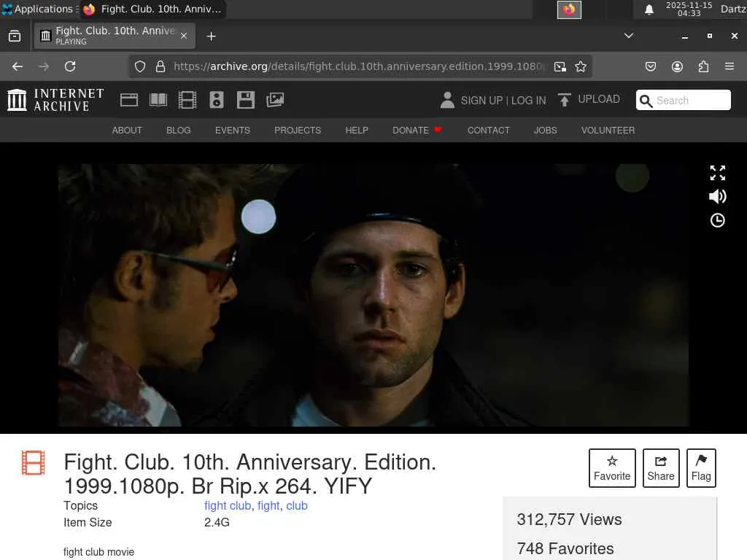Select the Firefox taskbar window button
Viewport: 747px width, 560px height.
[153, 9]
